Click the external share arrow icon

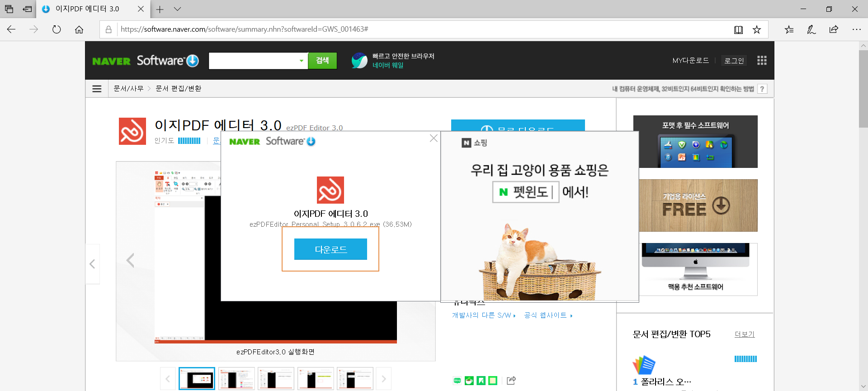coord(511,381)
